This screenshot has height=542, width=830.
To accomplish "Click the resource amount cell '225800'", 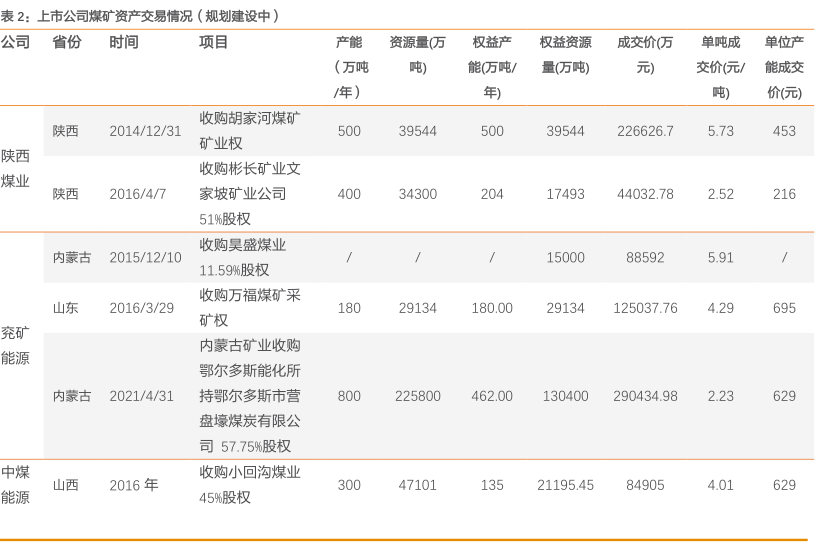I will tap(417, 396).
